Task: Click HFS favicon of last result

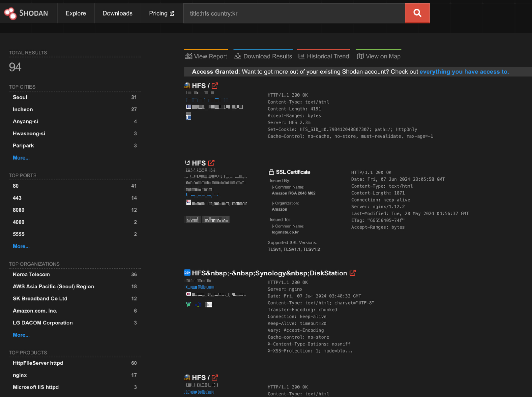Action: (187, 377)
